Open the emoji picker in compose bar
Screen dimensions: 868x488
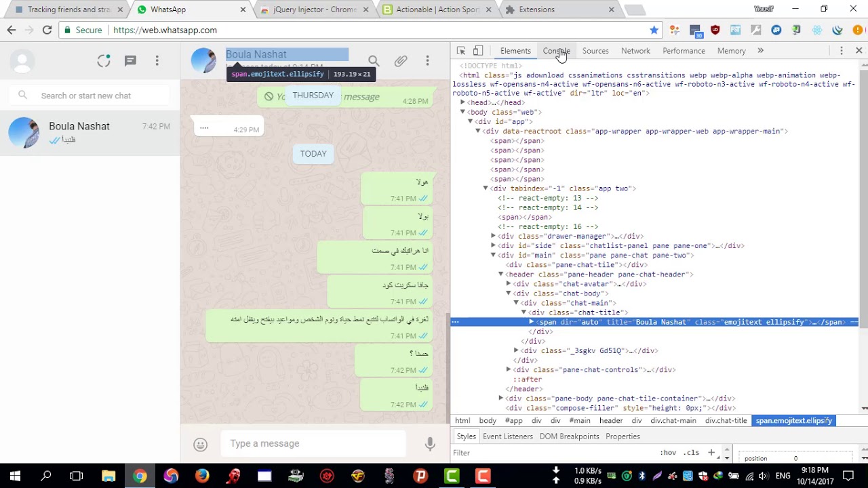tap(200, 444)
